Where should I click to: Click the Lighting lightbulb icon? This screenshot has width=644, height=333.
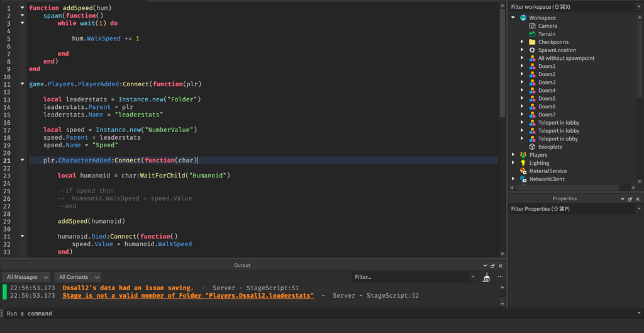523,163
